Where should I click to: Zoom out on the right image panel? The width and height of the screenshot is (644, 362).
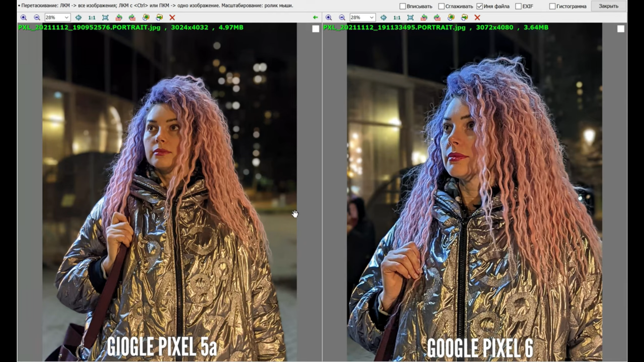click(342, 17)
